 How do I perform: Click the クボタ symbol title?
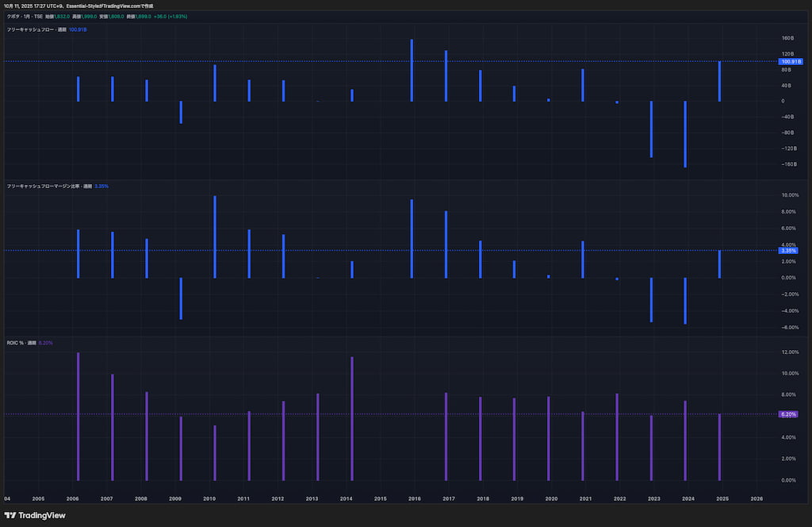tap(13, 16)
